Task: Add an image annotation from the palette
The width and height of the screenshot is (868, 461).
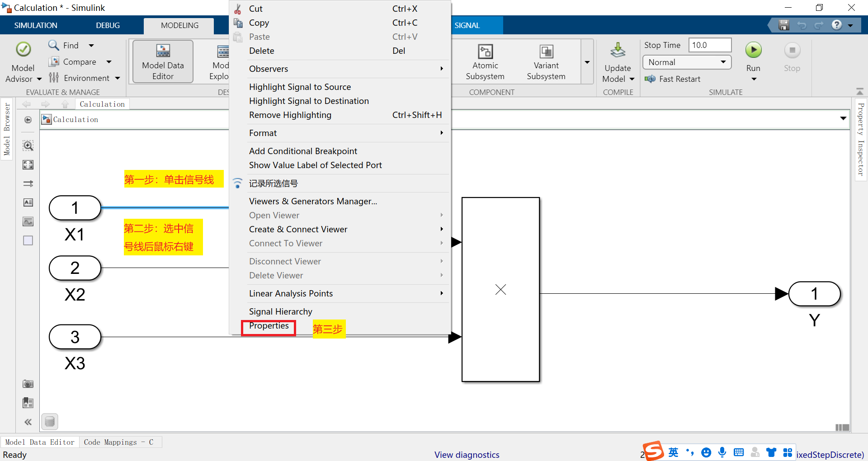Action: tap(28, 221)
